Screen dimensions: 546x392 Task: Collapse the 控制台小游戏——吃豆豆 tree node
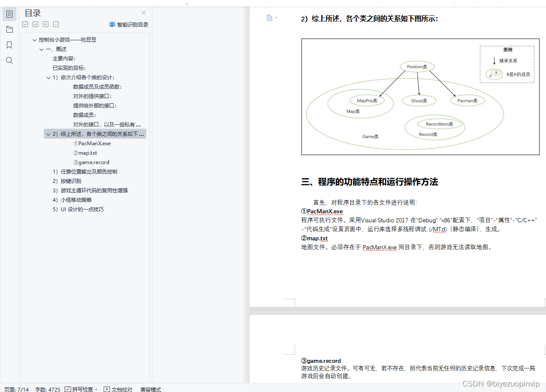tap(35, 40)
